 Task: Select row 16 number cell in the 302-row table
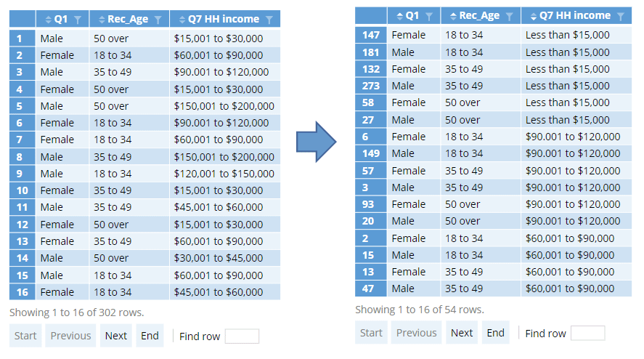tap(23, 292)
